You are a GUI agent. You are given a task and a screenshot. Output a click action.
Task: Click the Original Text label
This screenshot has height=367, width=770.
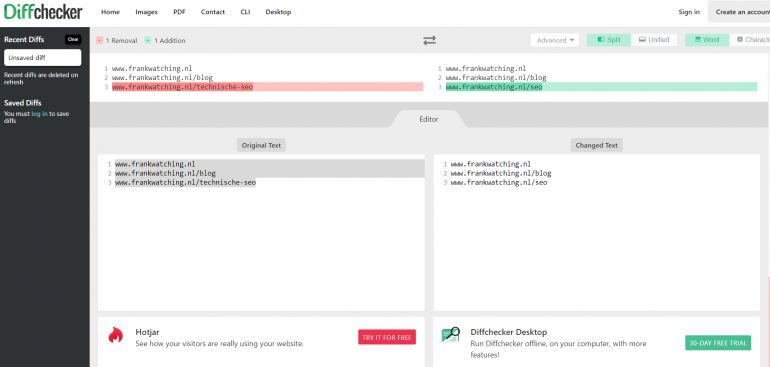tap(261, 145)
